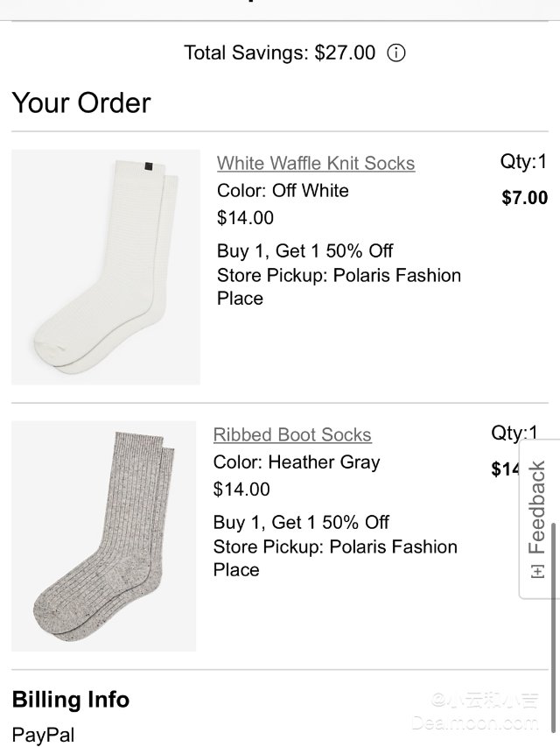This screenshot has height=747, width=560.
Task: Open the Feedback side tab
Action: [537, 508]
